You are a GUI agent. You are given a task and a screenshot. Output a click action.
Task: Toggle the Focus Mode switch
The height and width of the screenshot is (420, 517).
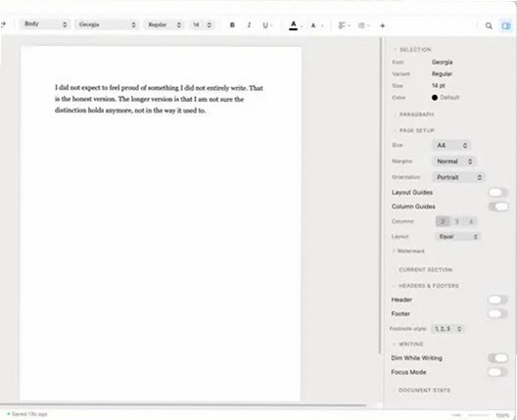click(497, 372)
